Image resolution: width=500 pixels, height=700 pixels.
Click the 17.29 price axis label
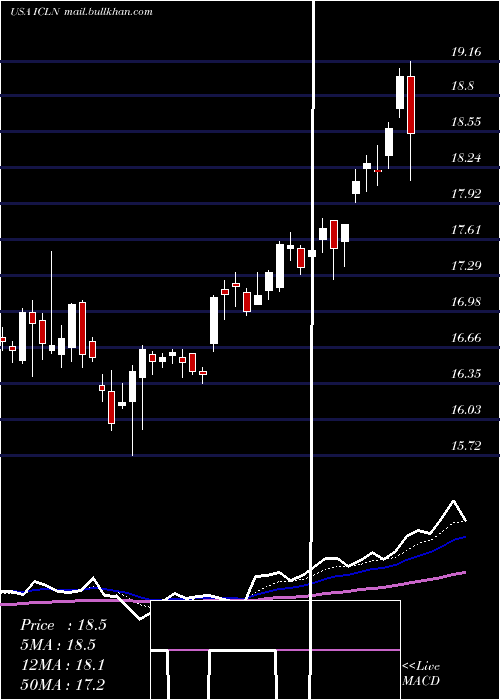pos(466,266)
